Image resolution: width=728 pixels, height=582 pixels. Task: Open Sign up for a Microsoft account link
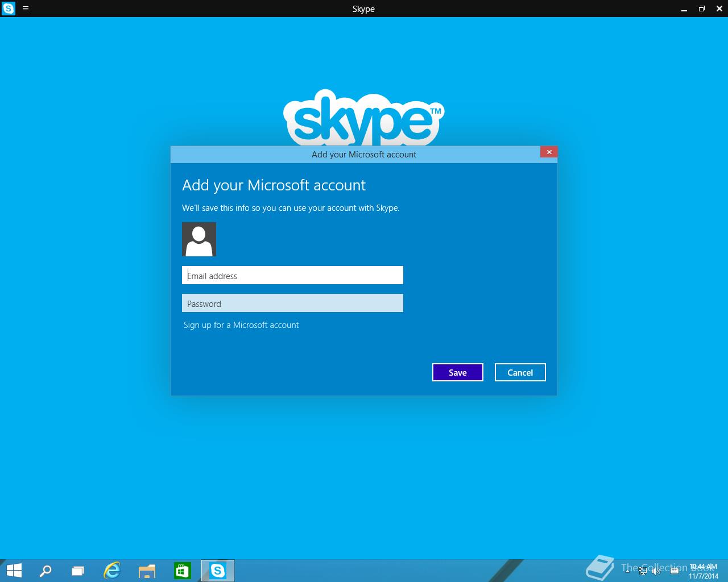pos(241,325)
